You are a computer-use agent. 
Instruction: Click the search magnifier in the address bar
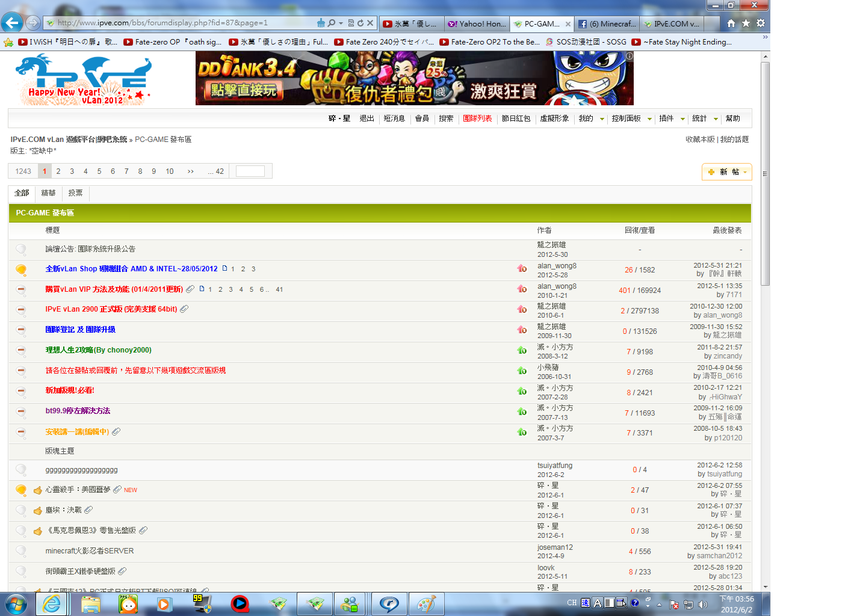[x=331, y=23]
